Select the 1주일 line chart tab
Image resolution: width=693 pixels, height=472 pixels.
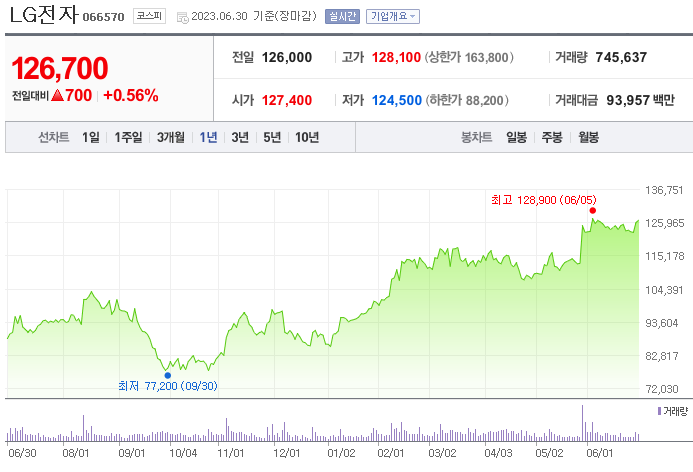[x=128, y=137]
